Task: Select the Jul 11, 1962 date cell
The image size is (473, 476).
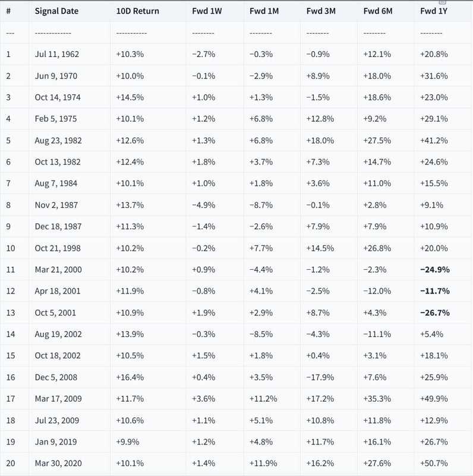Action: 57,54
